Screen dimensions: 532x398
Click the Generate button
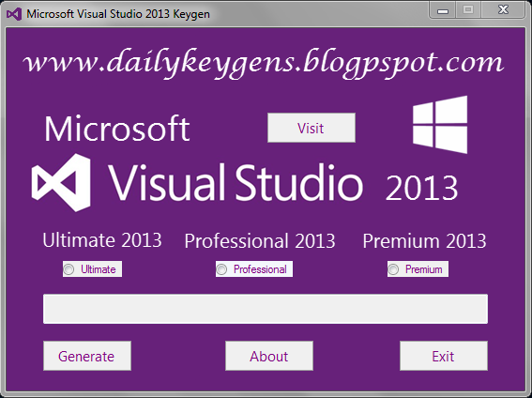click(x=87, y=356)
